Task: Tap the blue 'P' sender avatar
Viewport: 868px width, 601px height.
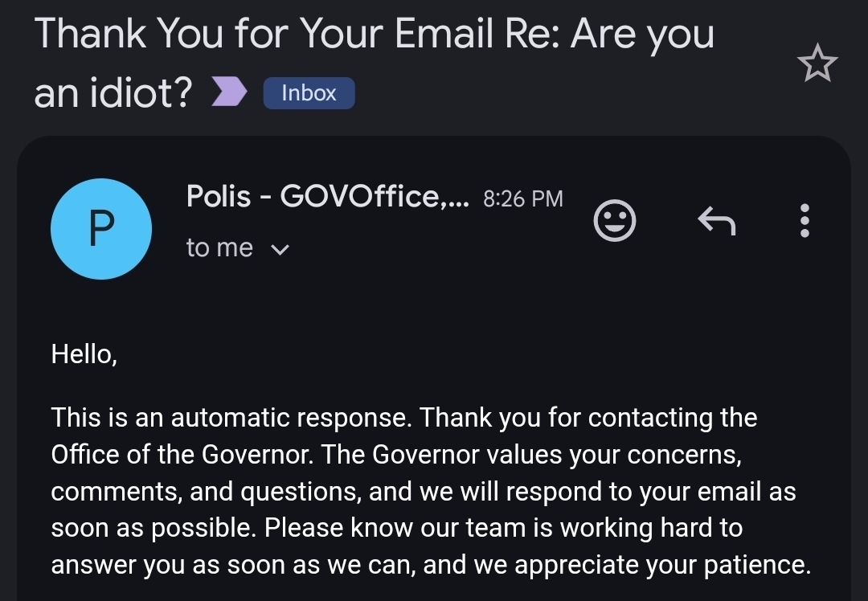Action: pos(101,229)
